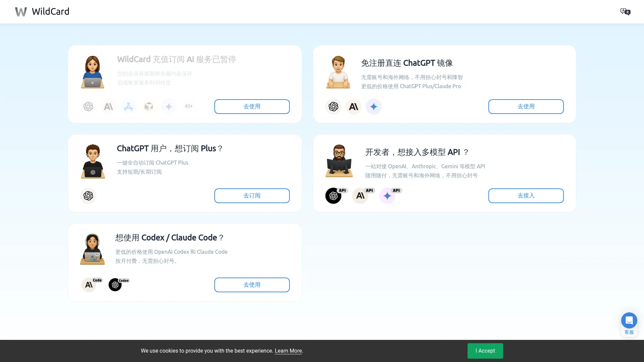Click the OpenAI API icon
644x362 pixels.
click(333, 196)
